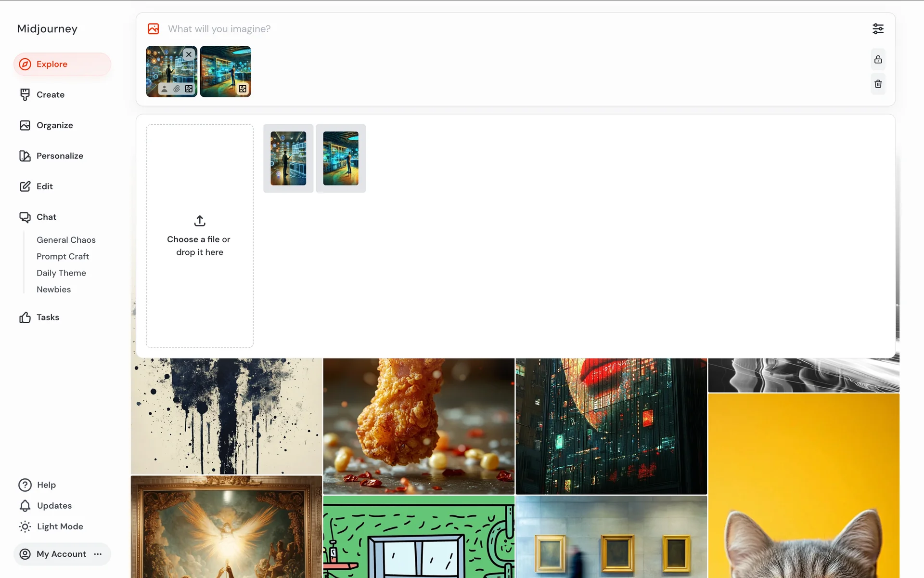The image size is (924, 578).
Task: Toggle the paperclip style reference on the first image
Action: [177, 89]
